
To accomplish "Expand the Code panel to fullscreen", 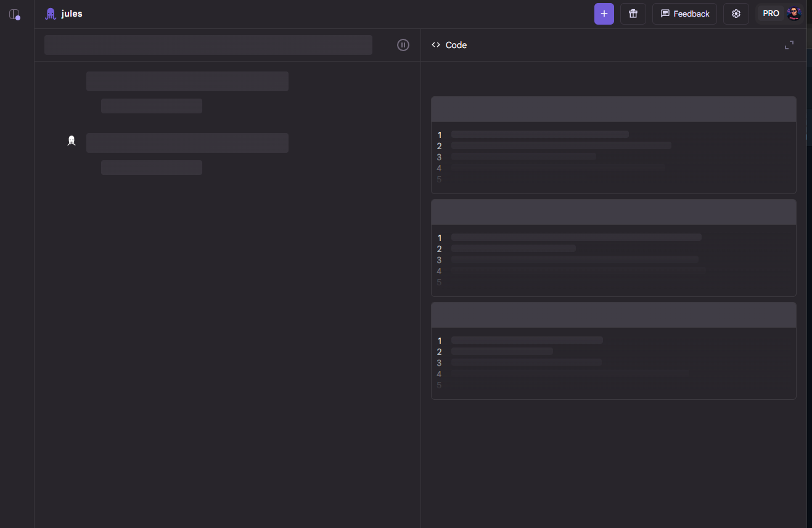I will pos(789,45).
